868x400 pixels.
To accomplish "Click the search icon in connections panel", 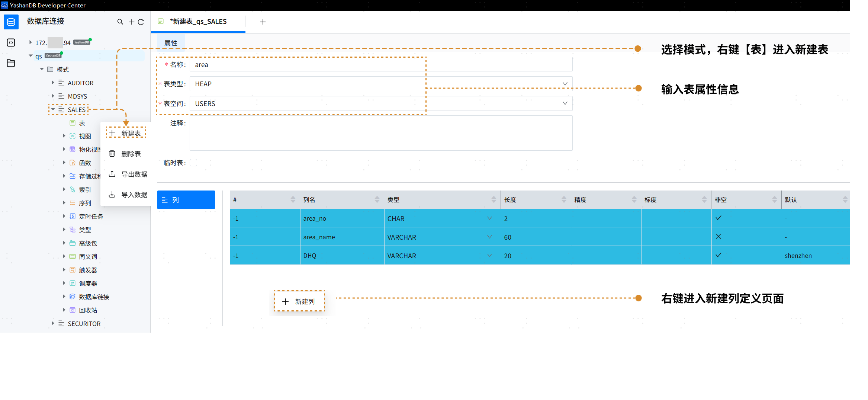I will pyautogui.click(x=120, y=22).
